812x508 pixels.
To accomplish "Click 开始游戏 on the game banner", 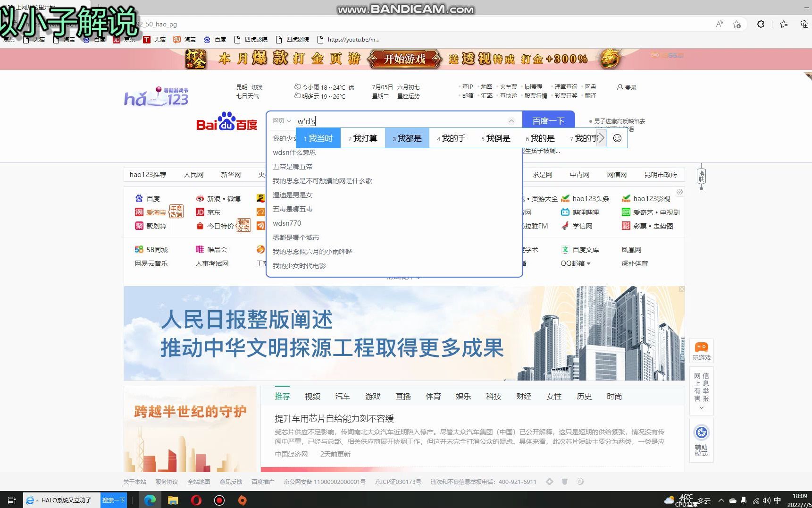I will tap(404, 59).
